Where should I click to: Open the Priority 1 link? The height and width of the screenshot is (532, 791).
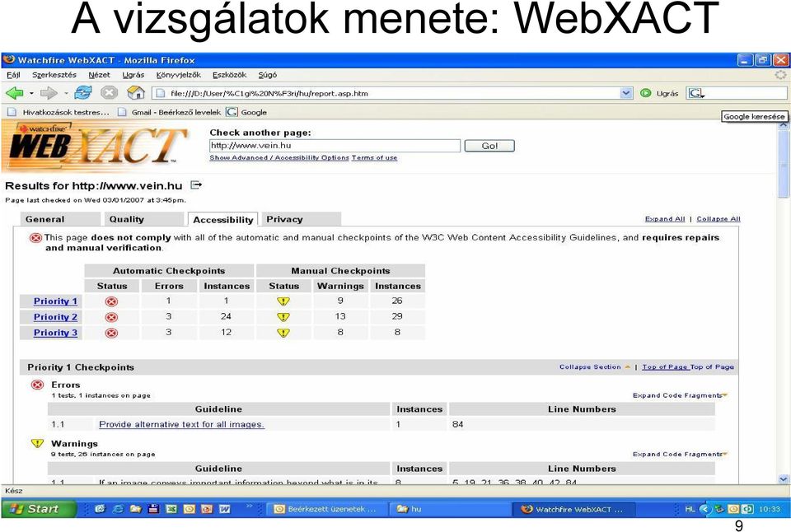(x=55, y=301)
